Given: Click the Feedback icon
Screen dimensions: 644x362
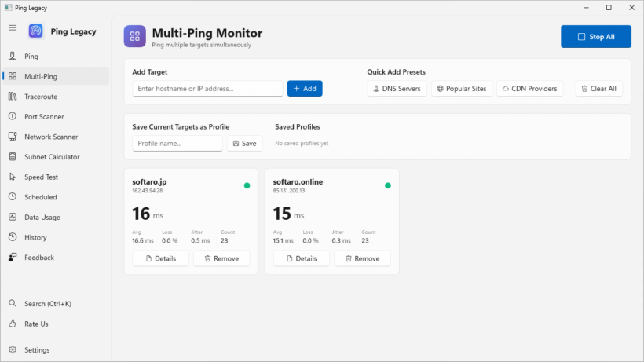Looking at the screenshot, I should 13,258.
